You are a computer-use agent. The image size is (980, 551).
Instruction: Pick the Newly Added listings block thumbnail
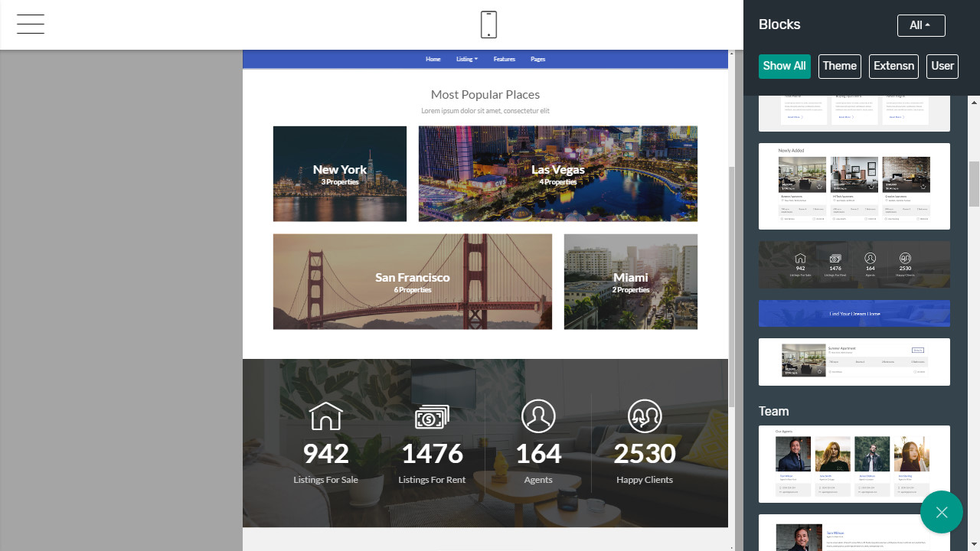pyautogui.click(x=854, y=186)
